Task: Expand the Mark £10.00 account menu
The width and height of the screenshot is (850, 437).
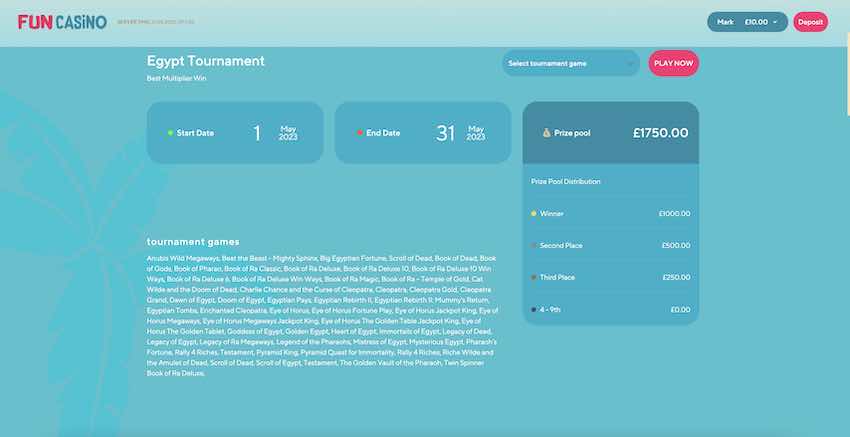Action: pyautogui.click(x=747, y=22)
